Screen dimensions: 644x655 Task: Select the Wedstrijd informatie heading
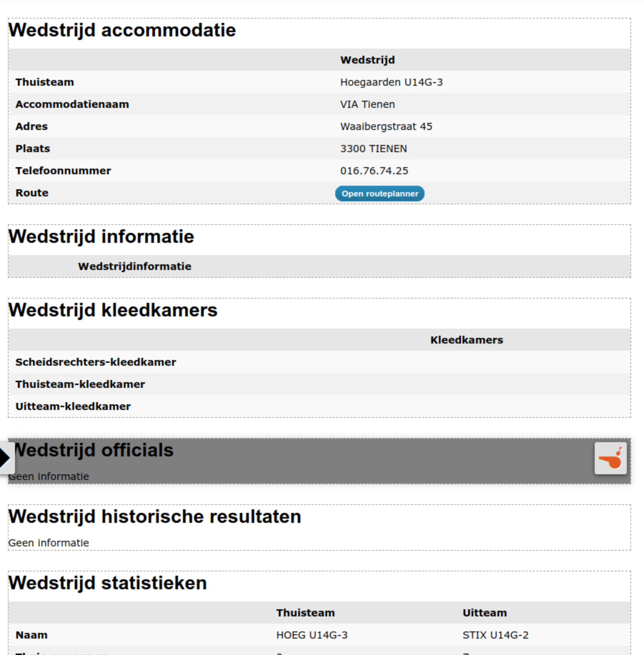pyautogui.click(x=101, y=236)
